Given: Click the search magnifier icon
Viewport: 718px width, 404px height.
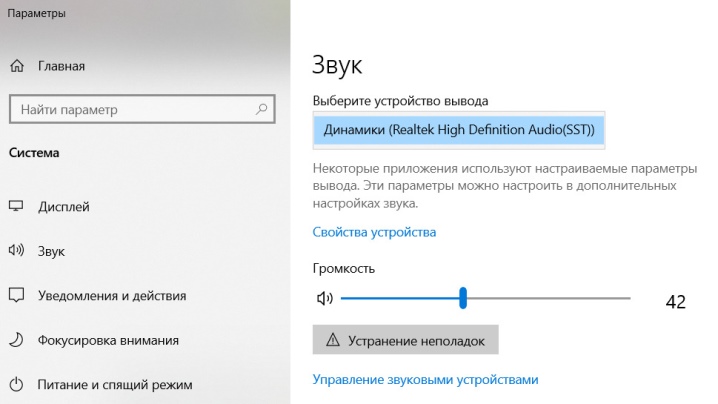Looking at the screenshot, I should click(x=261, y=109).
